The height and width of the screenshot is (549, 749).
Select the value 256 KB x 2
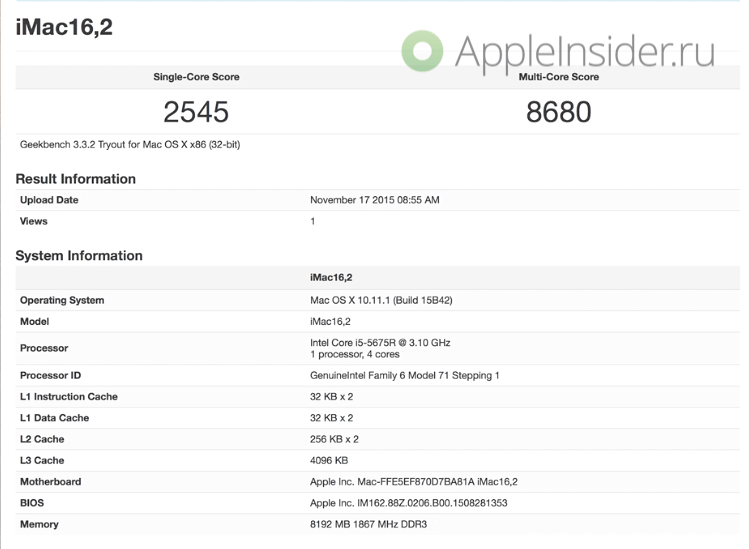pos(334,439)
